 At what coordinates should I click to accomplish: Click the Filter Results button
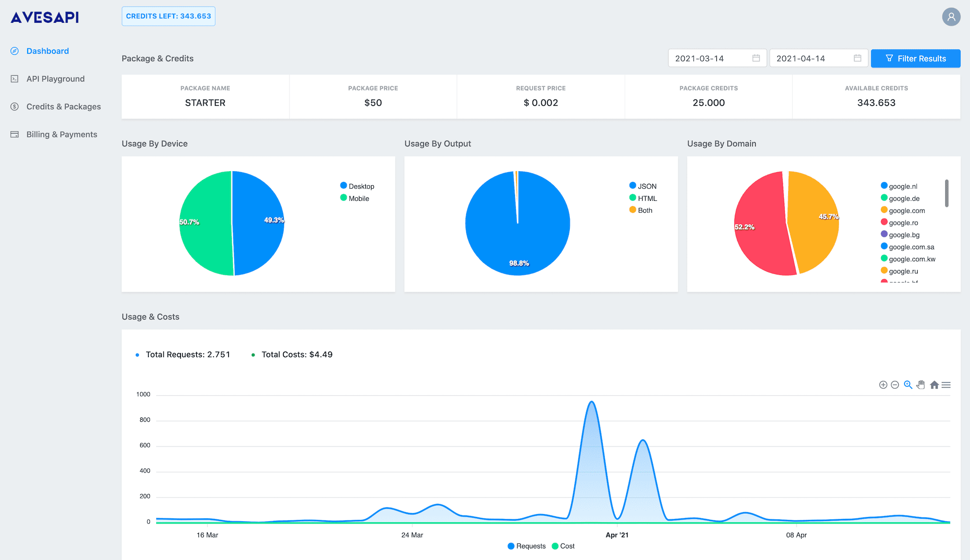[915, 59]
